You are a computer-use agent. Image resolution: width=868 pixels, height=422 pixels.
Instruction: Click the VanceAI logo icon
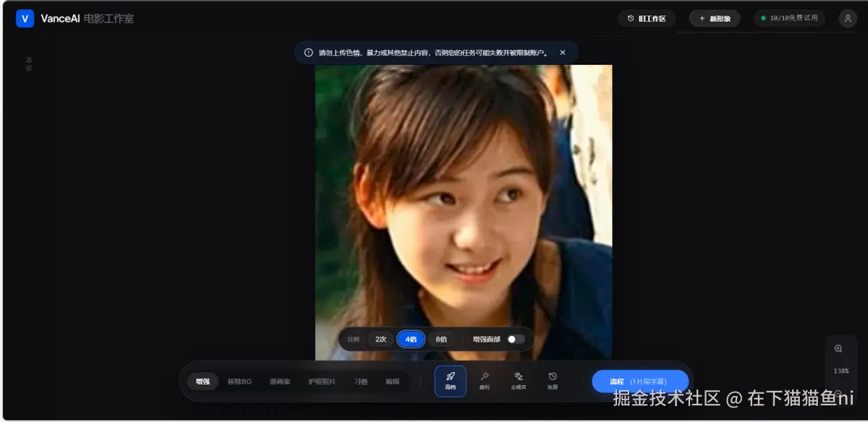pos(25,19)
